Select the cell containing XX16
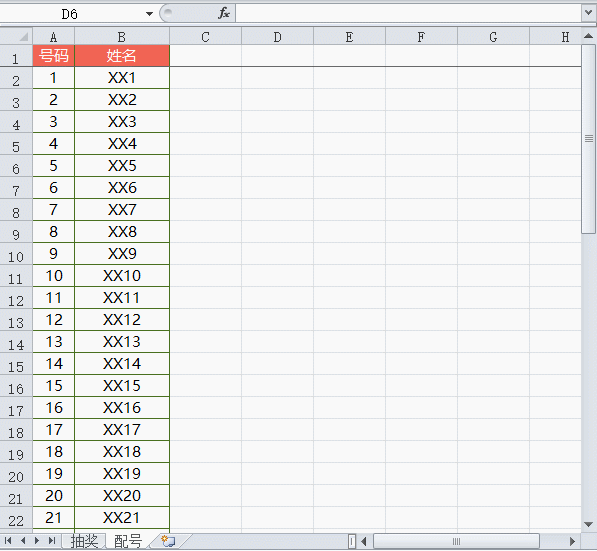Image resolution: width=597 pixels, height=551 pixels. pos(122,408)
